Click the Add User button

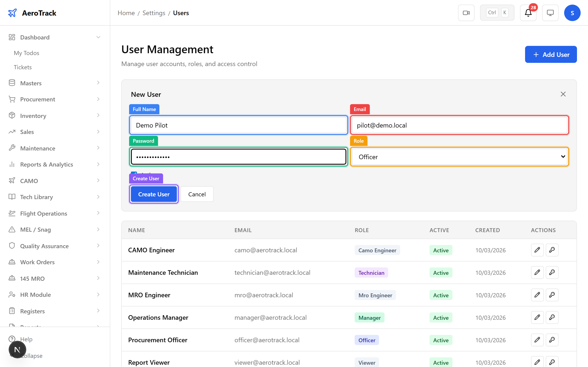point(551,54)
